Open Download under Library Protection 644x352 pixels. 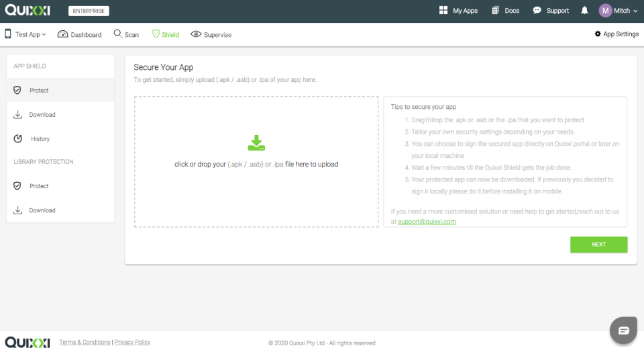(60, 210)
